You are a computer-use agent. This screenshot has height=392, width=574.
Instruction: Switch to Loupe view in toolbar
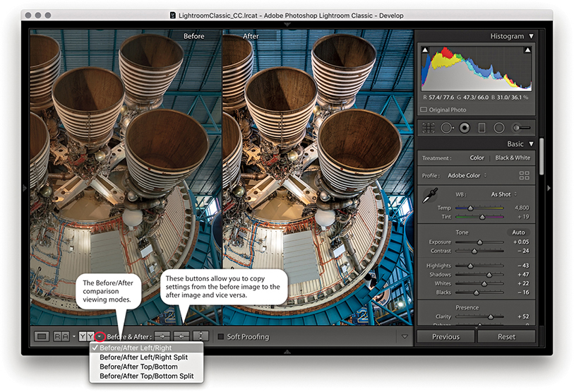point(42,336)
